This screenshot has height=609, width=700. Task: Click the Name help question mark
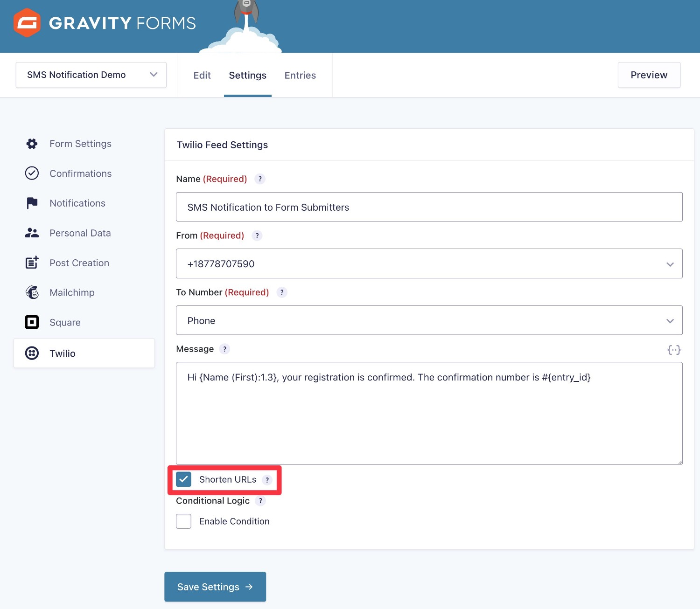(260, 179)
